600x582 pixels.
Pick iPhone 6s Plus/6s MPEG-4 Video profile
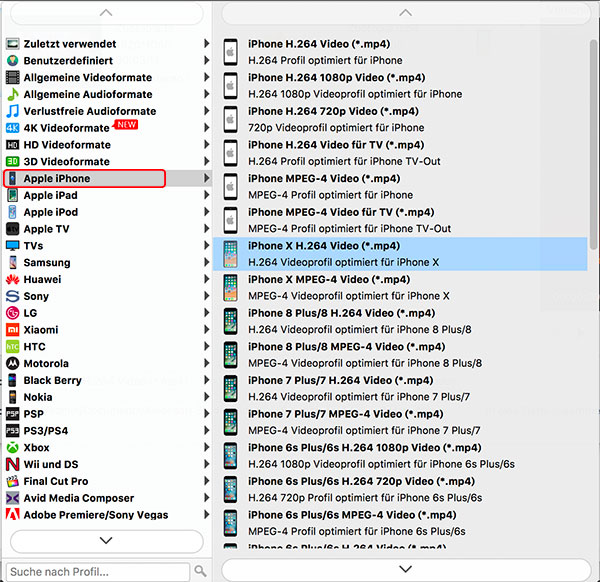pyautogui.click(x=400, y=523)
